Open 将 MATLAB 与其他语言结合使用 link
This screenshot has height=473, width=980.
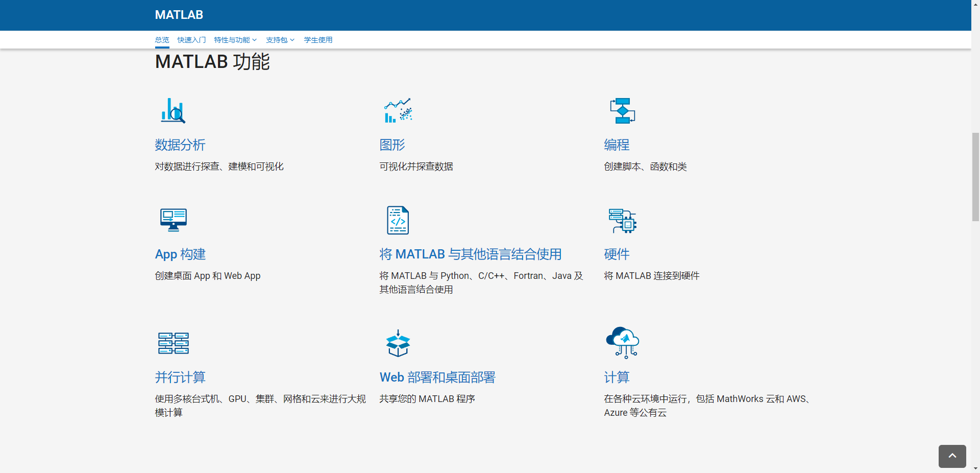tap(470, 254)
